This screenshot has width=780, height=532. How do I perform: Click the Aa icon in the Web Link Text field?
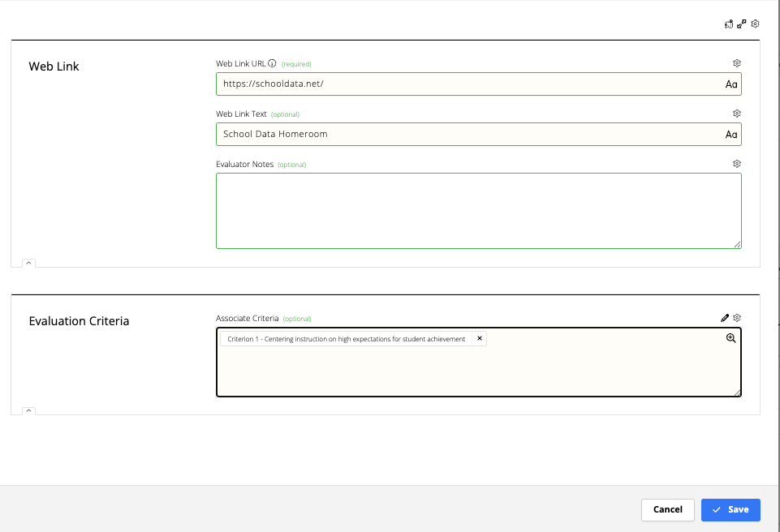coord(730,134)
